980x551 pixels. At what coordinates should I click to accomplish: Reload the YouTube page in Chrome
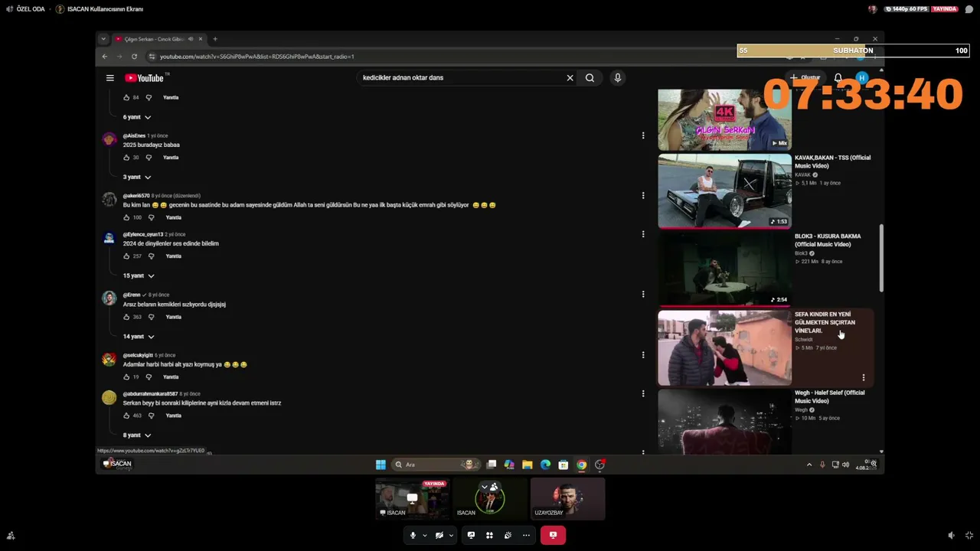point(134,57)
